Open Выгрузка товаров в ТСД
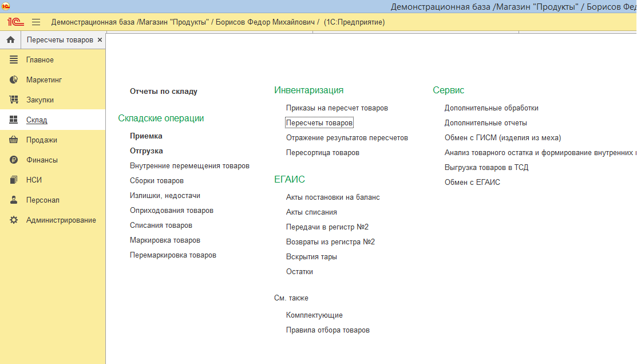 pyautogui.click(x=486, y=167)
